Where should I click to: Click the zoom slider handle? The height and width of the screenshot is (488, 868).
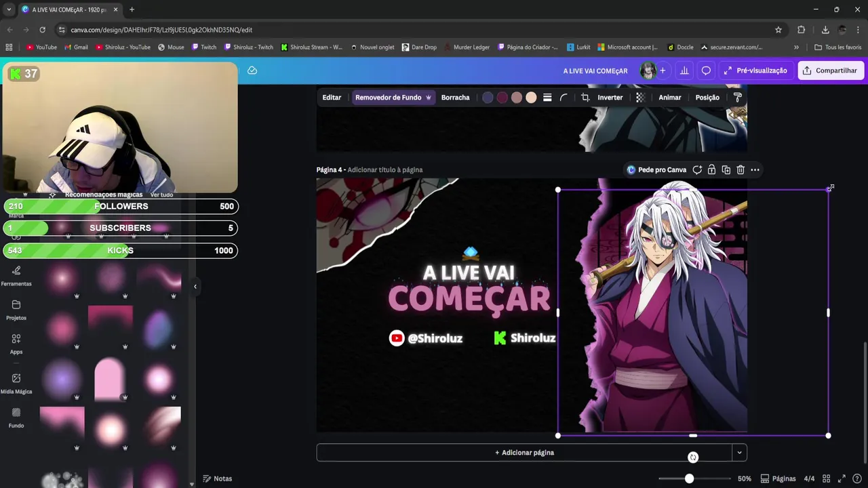(689, 479)
